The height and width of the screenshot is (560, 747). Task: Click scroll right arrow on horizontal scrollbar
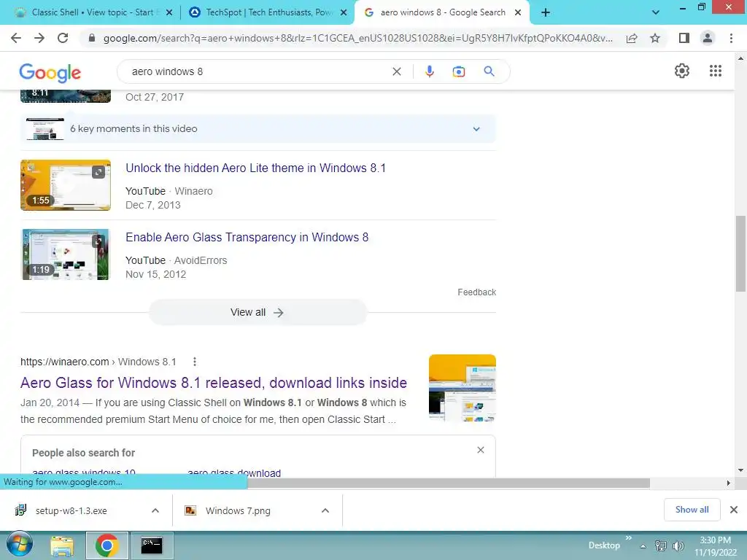[728, 483]
